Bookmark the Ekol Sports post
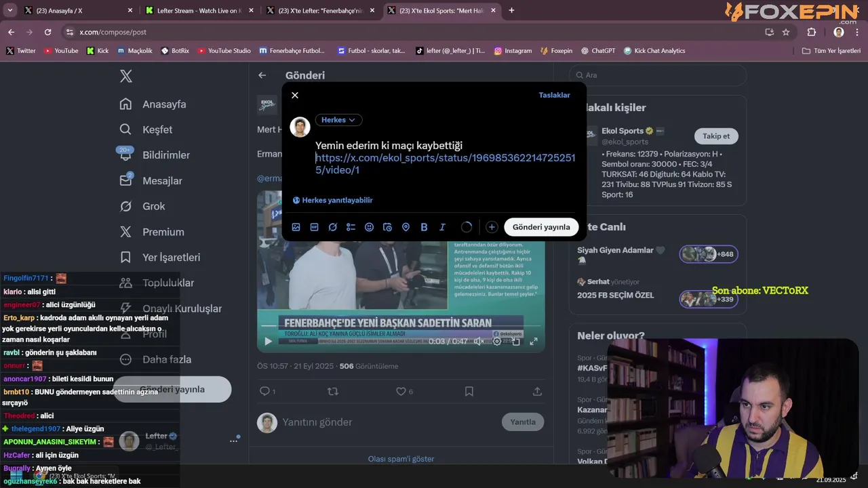Screen dimensions: 868x488 click(469, 391)
